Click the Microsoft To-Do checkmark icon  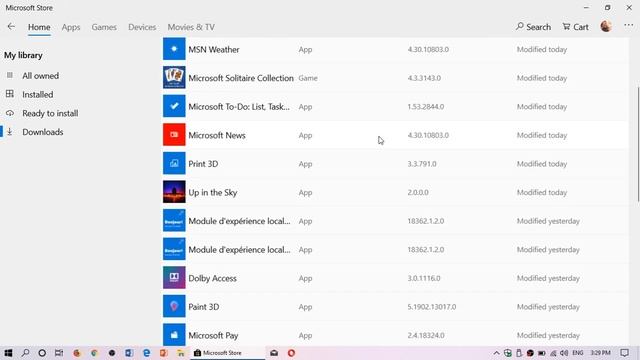(174, 106)
